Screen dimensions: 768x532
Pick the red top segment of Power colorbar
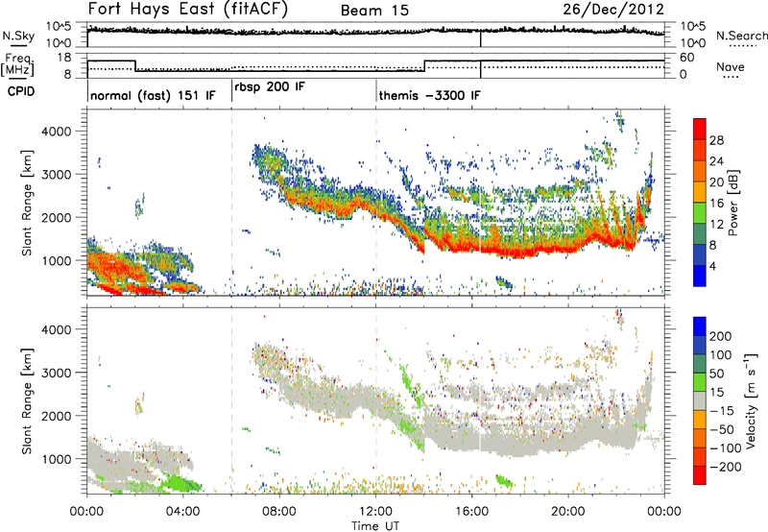[700, 129]
